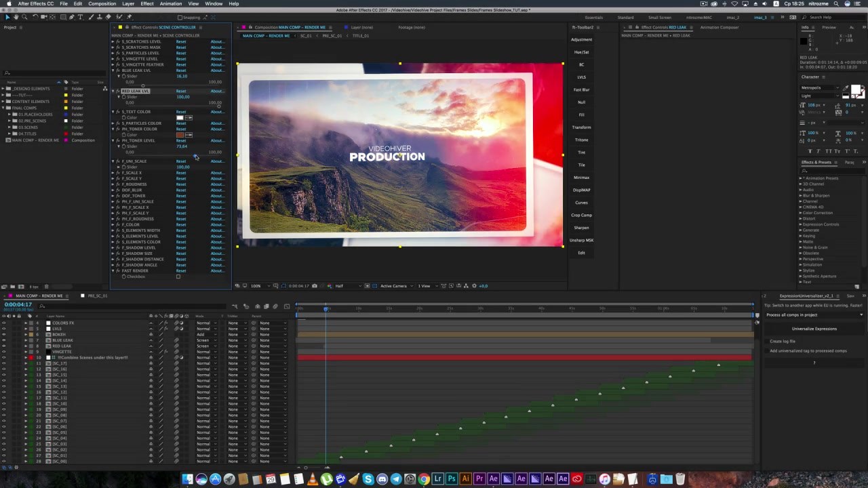This screenshot has height=488, width=868.
Task: Select the Unified Camera tool
Action: pyautogui.click(x=44, y=17)
